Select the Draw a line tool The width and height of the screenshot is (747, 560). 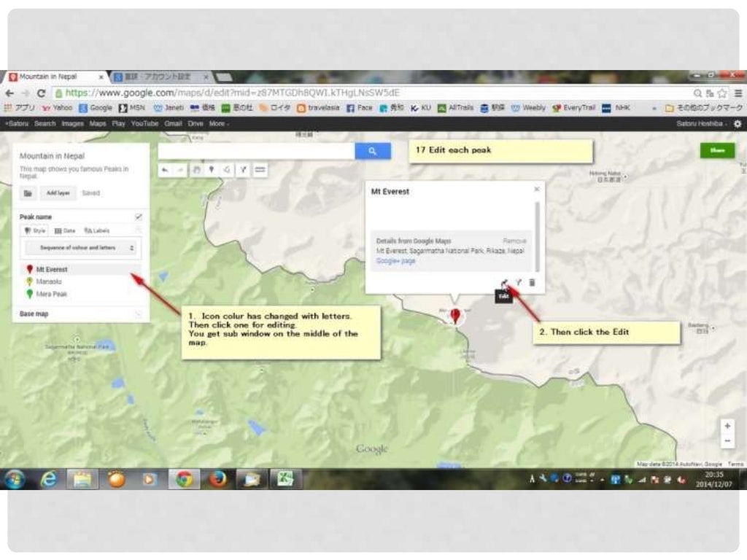[x=228, y=169]
